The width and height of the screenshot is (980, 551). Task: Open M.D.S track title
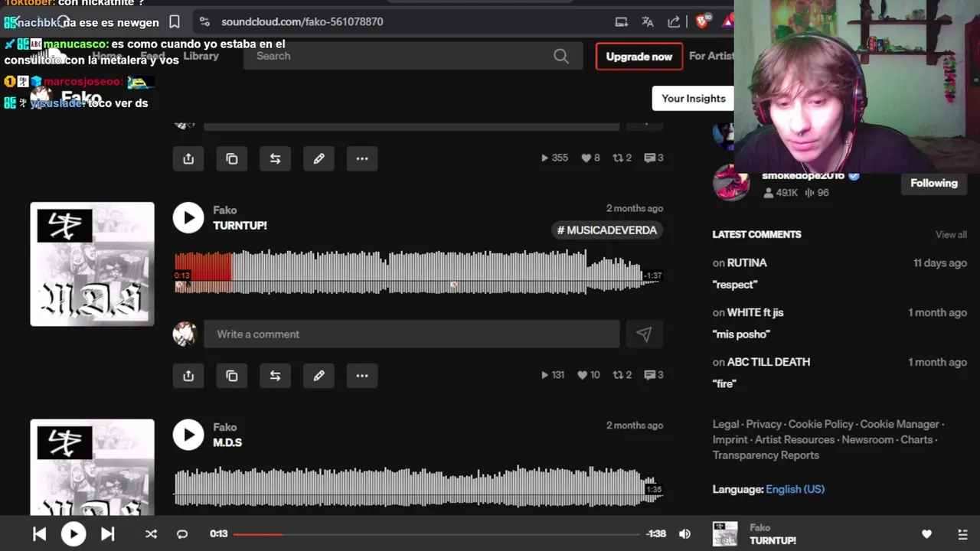[227, 442]
